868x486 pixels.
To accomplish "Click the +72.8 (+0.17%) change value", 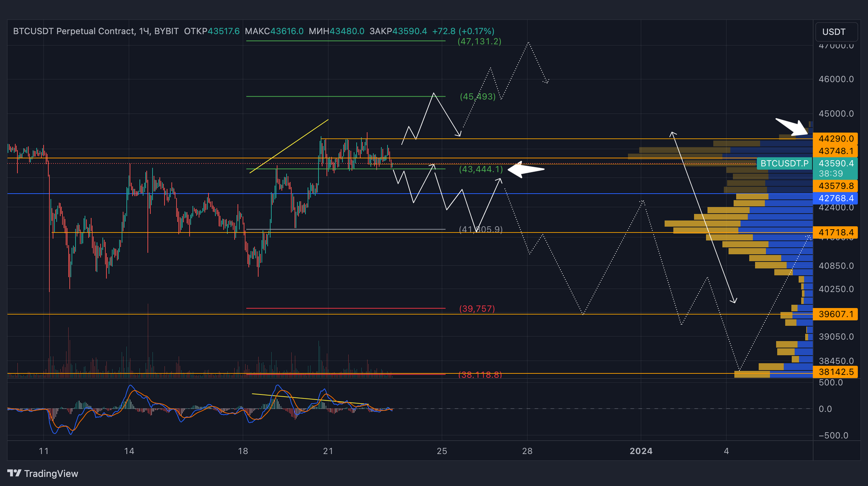I will coord(463,31).
